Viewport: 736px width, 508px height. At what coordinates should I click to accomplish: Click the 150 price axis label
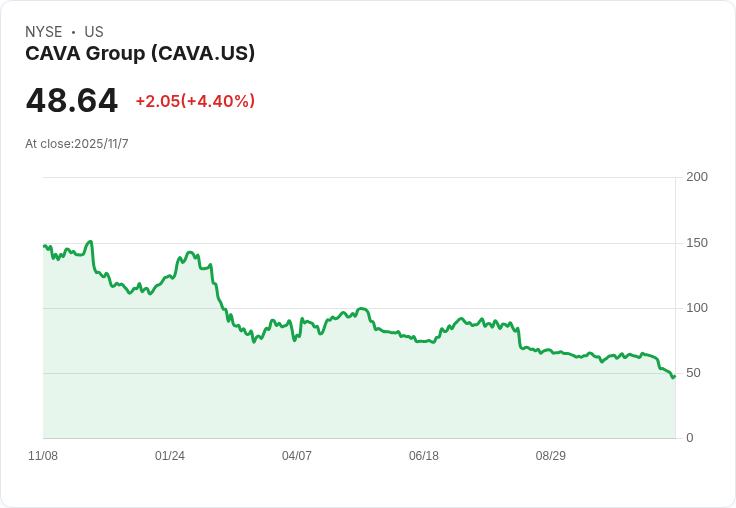[697, 243]
